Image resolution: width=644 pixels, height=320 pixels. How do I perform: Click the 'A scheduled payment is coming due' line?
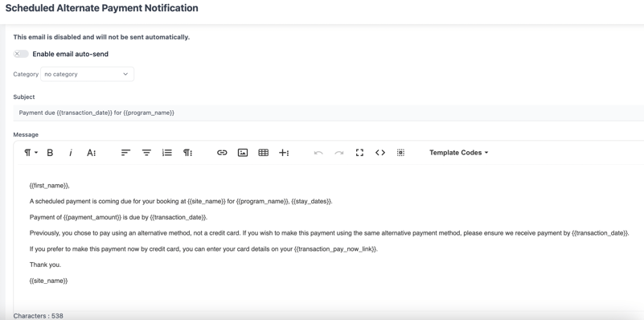tap(181, 201)
